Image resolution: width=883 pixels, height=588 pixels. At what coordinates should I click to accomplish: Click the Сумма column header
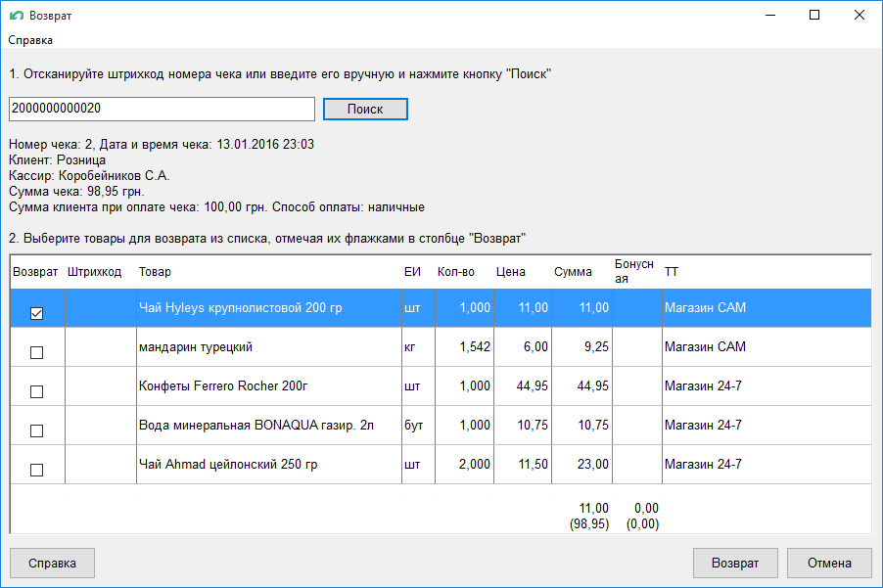(x=572, y=272)
